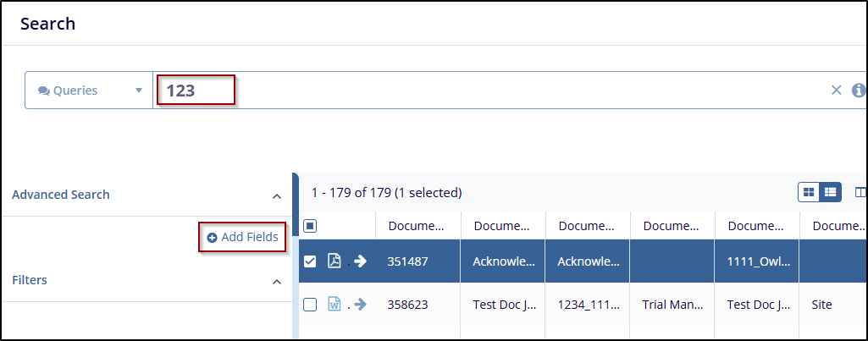Click the arrow icon on row 351487
Image resolution: width=868 pixels, height=341 pixels.
click(x=360, y=261)
